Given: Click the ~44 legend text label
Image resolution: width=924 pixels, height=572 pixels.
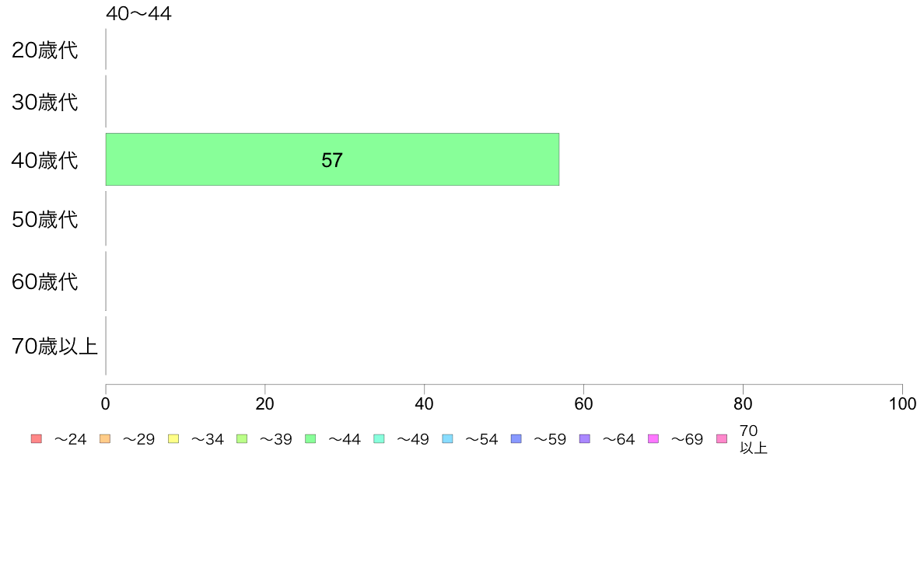Looking at the screenshot, I should click(x=344, y=439).
